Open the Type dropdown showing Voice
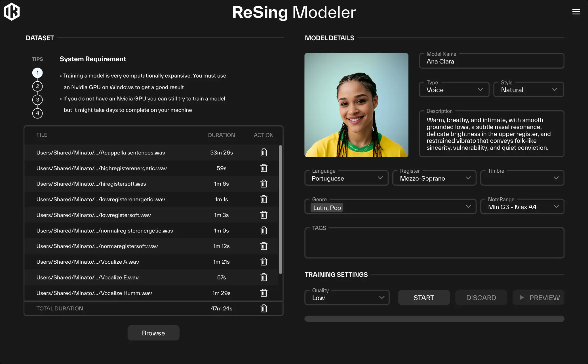This screenshot has width=588, height=364. (x=454, y=90)
